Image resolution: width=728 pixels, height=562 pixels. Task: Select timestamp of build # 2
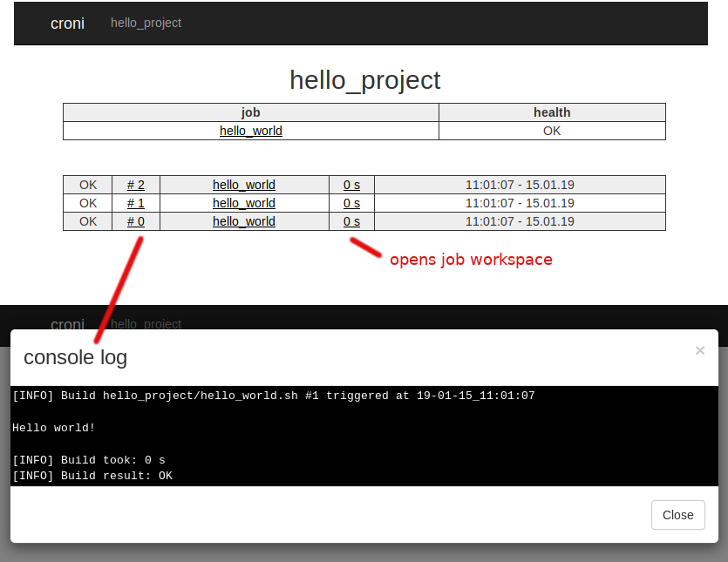(519, 185)
